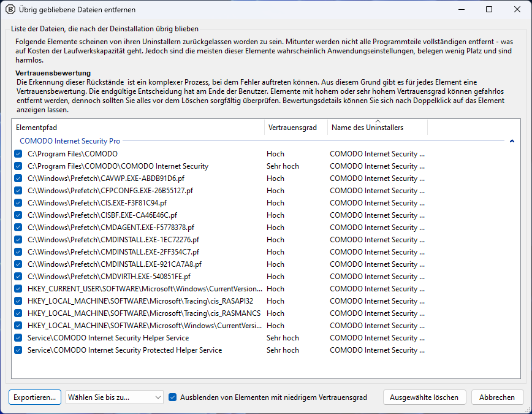Open the 'Wählen Sie bis zu...' dropdown
The image size is (532, 414).
point(115,397)
